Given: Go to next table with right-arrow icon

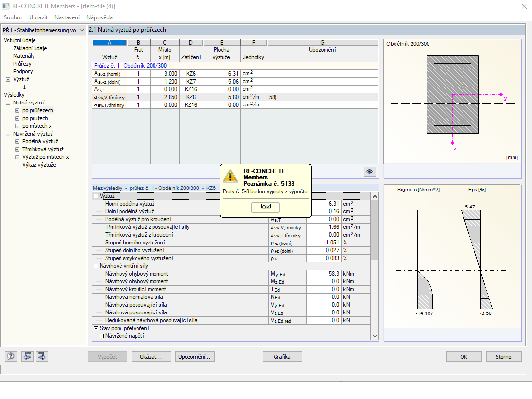Looking at the screenshot, I should coord(42,356).
